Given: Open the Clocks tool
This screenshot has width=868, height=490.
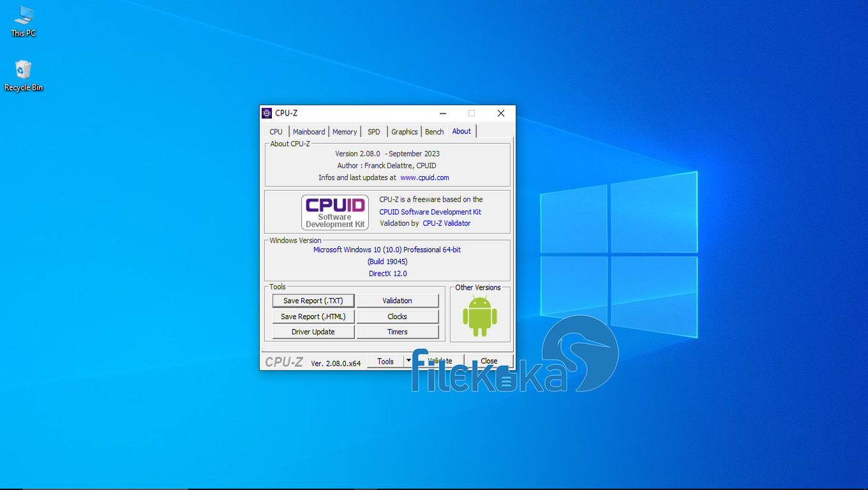Looking at the screenshot, I should pyautogui.click(x=398, y=316).
